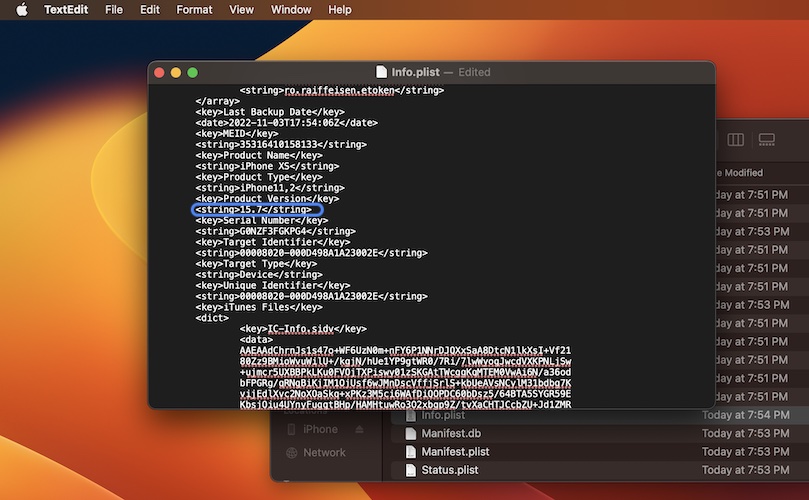Click the Manifest.plist file icon
Image resolution: width=809 pixels, height=500 pixels.
(411, 451)
